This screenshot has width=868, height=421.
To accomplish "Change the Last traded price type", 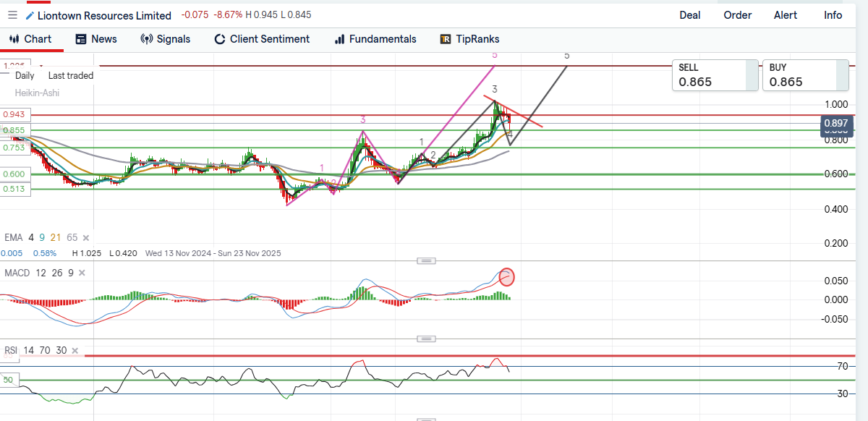I will click(70, 75).
